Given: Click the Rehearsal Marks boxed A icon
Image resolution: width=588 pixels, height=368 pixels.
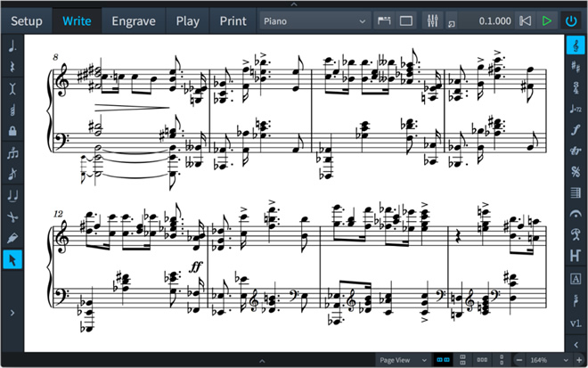Looking at the screenshot, I should [576, 279].
